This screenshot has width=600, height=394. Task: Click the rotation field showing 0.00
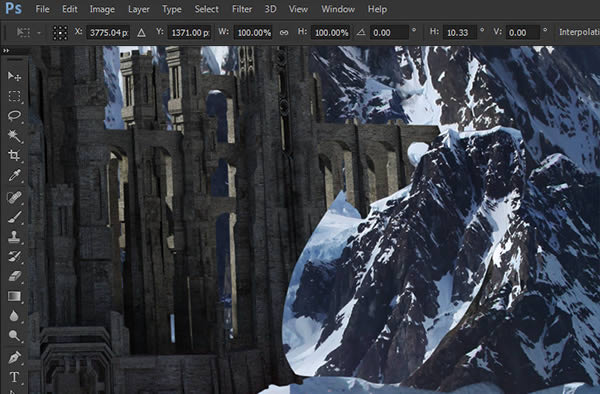coord(389,33)
